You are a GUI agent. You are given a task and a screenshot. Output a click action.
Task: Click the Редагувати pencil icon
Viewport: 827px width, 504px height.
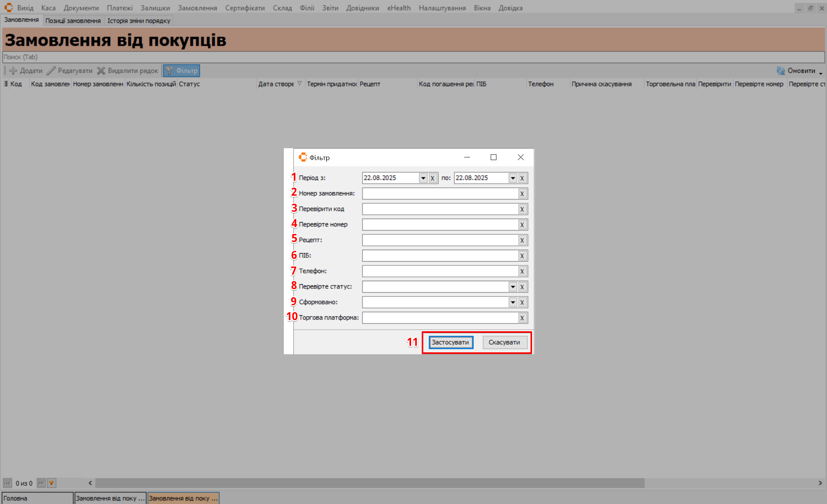51,71
